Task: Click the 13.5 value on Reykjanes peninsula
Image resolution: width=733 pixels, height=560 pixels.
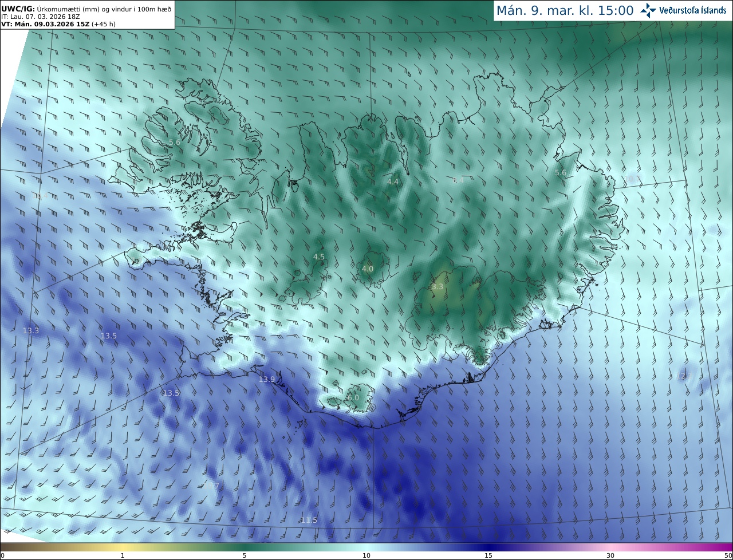Action: tap(171, 393)
